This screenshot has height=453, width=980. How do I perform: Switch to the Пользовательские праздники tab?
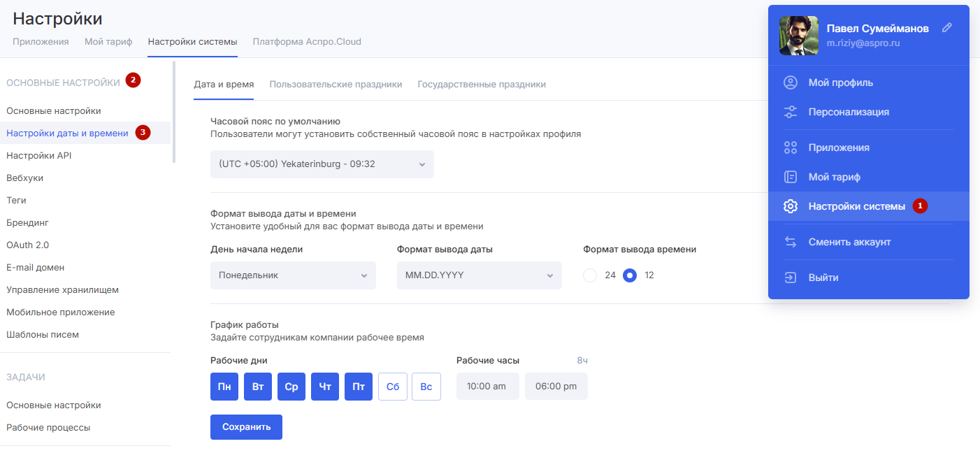[x=336, y=84]
